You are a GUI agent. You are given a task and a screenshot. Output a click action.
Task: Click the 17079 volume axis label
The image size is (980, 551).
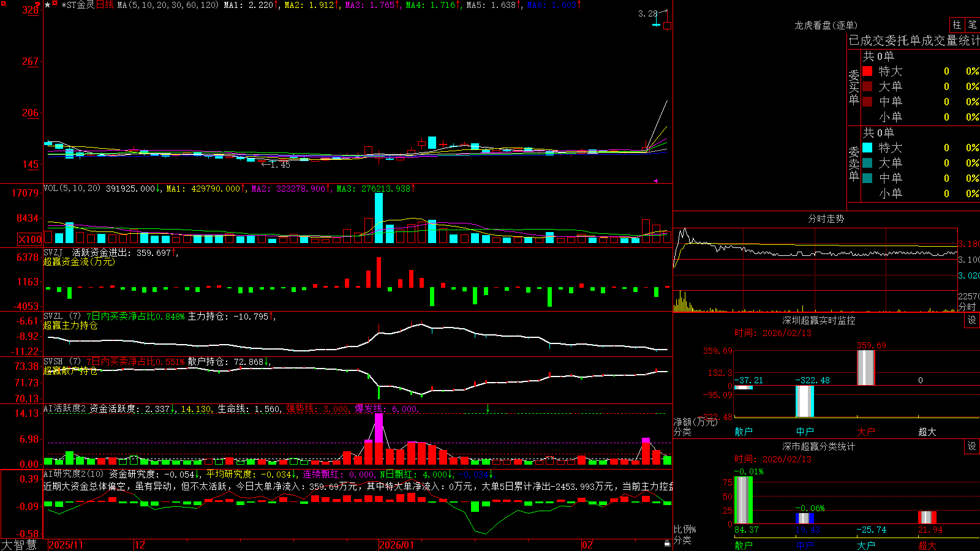tap(25, 193)
